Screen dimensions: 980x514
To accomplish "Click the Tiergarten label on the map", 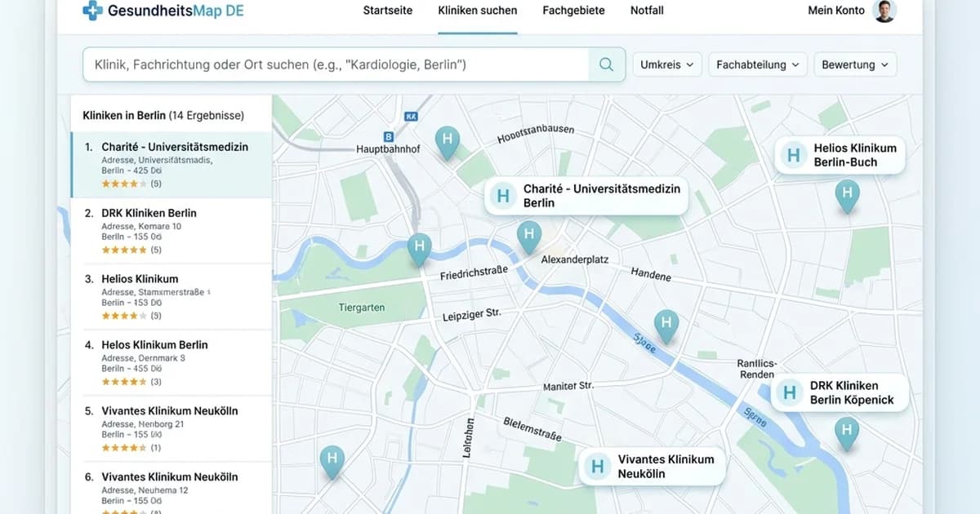I will [361, 308].
